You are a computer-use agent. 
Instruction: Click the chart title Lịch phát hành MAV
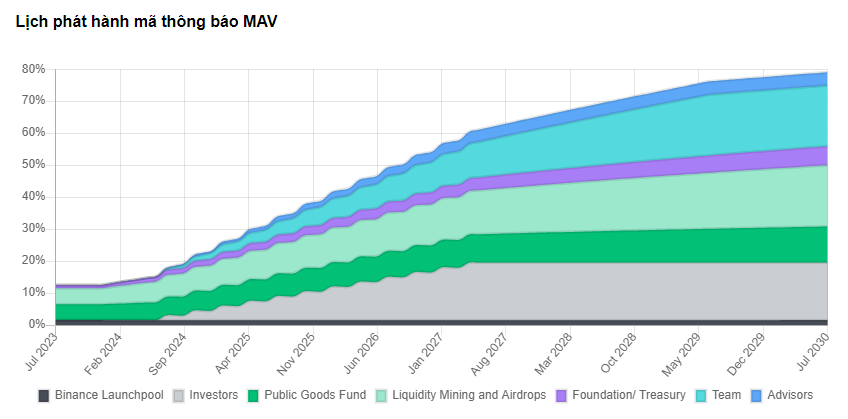(146, 22)
